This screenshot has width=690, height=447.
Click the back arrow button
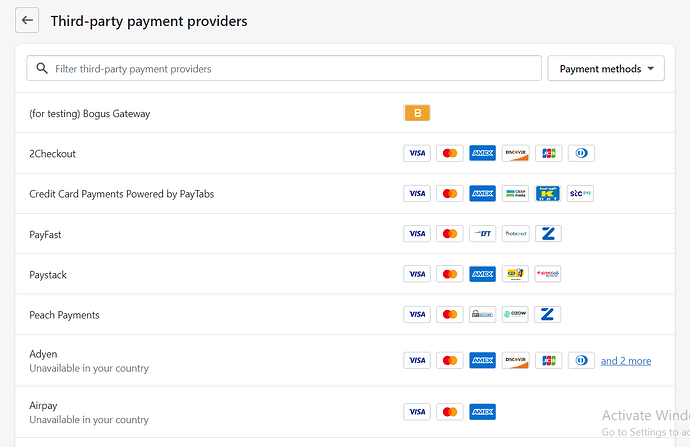(28, 21)
